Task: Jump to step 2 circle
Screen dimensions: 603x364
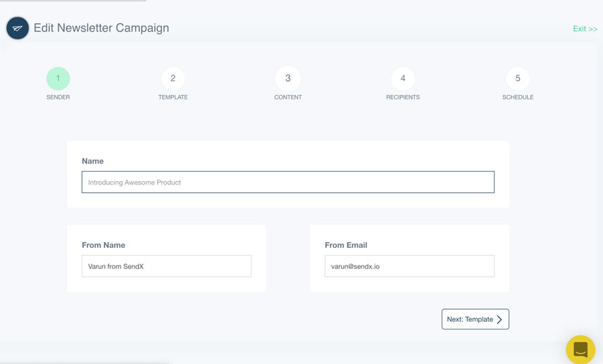Action: 173,78
